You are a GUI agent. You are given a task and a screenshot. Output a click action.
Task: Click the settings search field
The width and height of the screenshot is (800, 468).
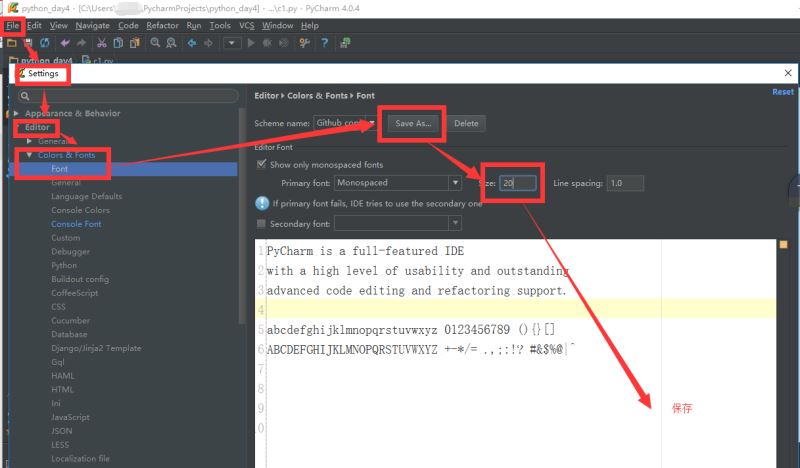coord(128,96)
